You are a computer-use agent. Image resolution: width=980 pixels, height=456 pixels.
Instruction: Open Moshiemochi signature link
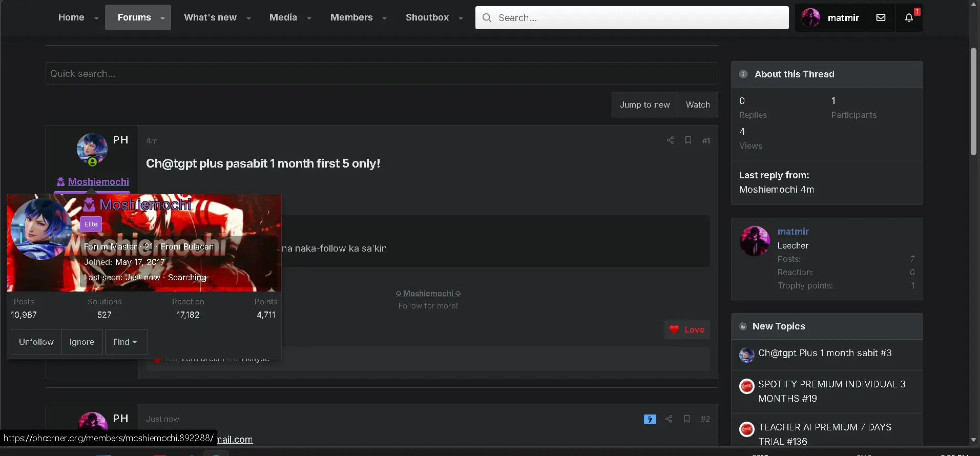tap(428, 294)
